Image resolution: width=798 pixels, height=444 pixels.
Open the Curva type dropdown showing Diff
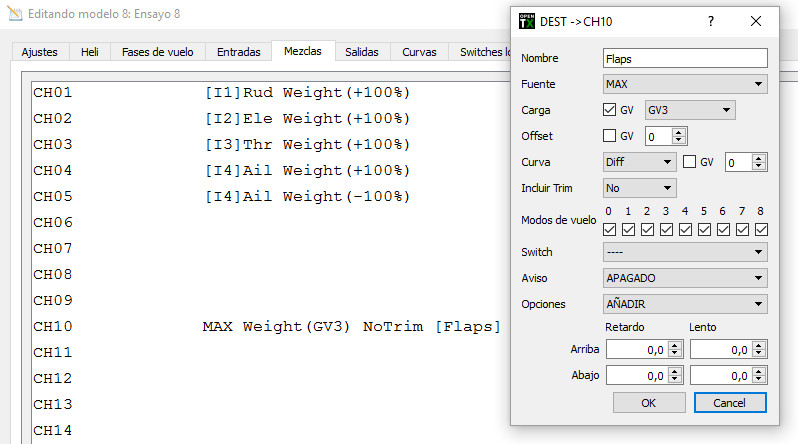pos(640,162)
